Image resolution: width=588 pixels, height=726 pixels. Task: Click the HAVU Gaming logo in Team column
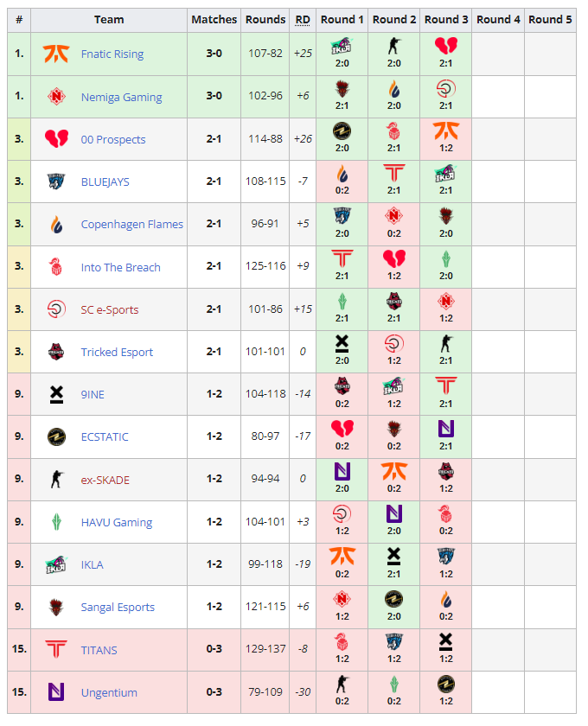56,522
